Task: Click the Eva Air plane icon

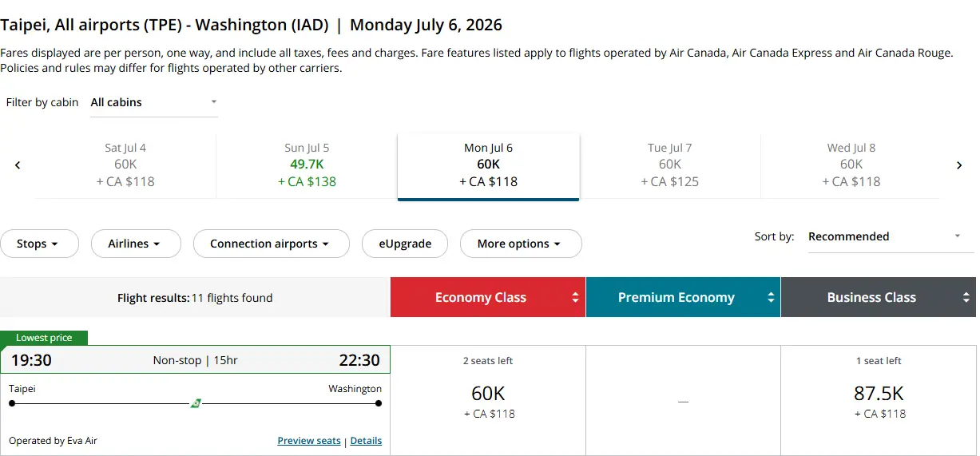Action: (196, 403)
